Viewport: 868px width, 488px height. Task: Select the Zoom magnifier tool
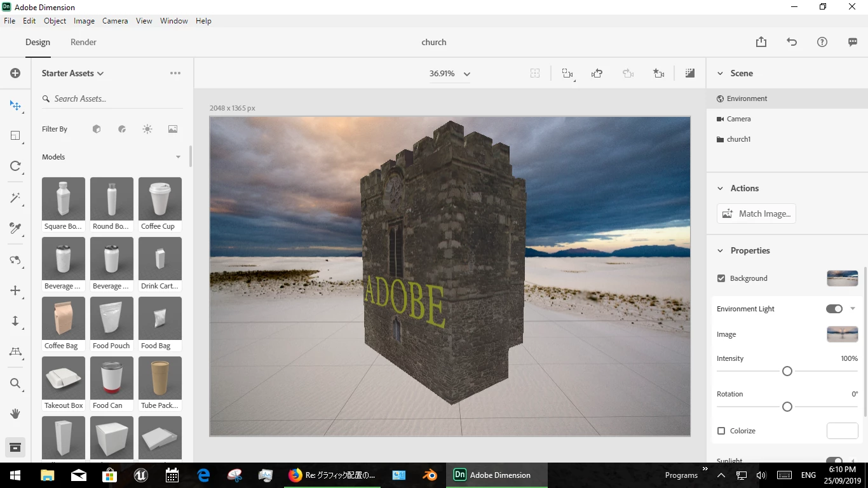point(15,383)
